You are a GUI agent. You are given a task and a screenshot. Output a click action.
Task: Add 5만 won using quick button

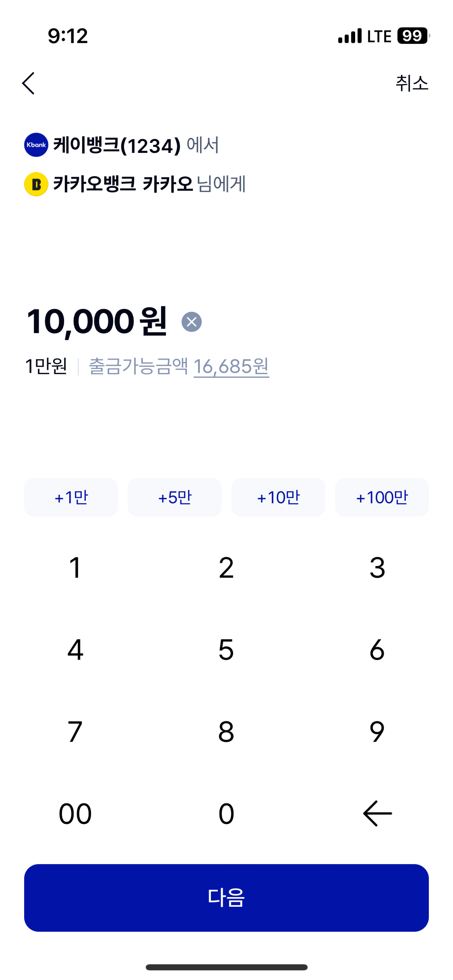175,497
